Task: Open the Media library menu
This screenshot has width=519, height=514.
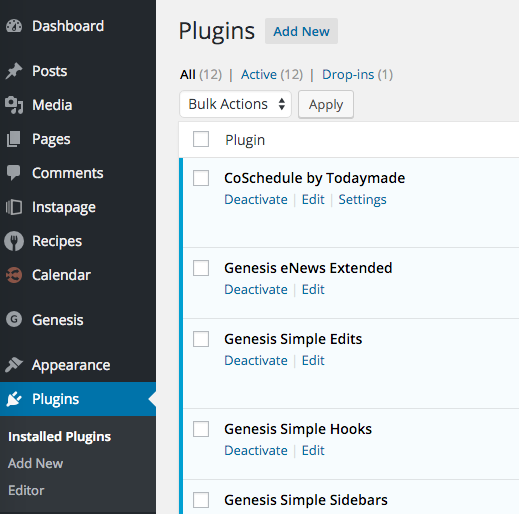Action: [52, 105]
